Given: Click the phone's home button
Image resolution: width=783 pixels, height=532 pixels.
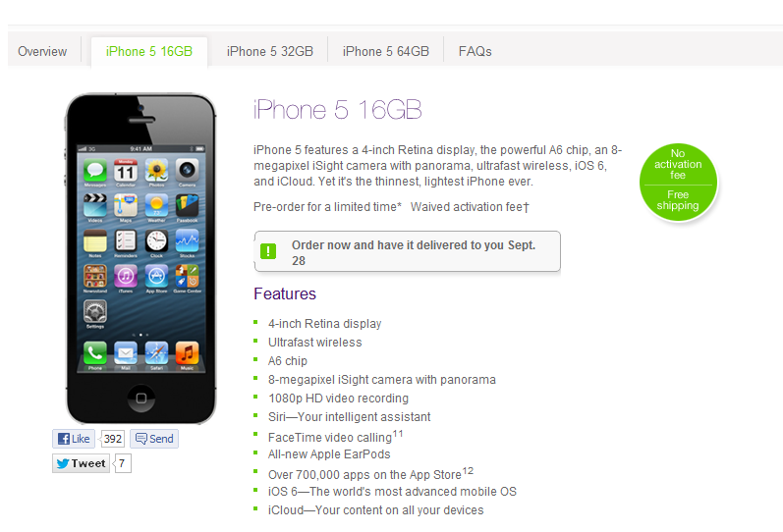Looking at the screenshot, I should click(141, 399).
